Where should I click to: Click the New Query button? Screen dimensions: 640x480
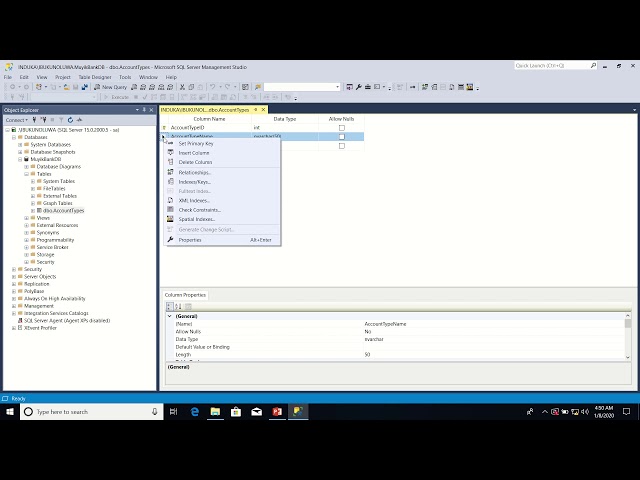tap(111, 87)
